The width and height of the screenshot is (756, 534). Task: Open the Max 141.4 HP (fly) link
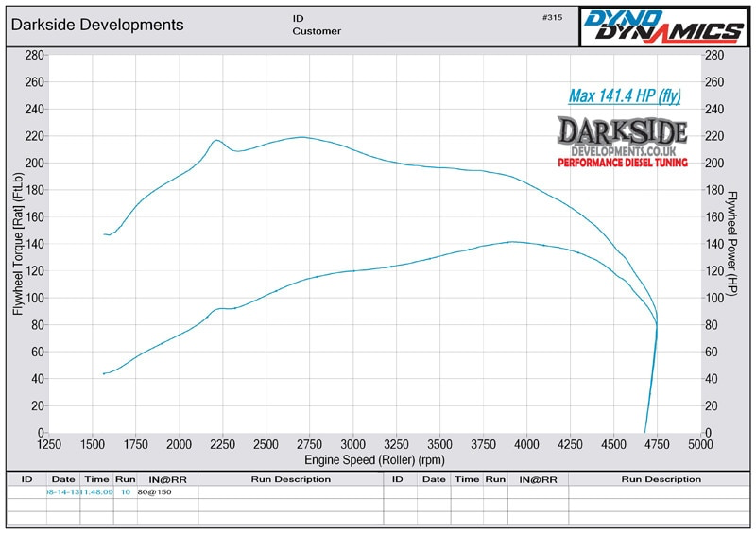(625, 95)
